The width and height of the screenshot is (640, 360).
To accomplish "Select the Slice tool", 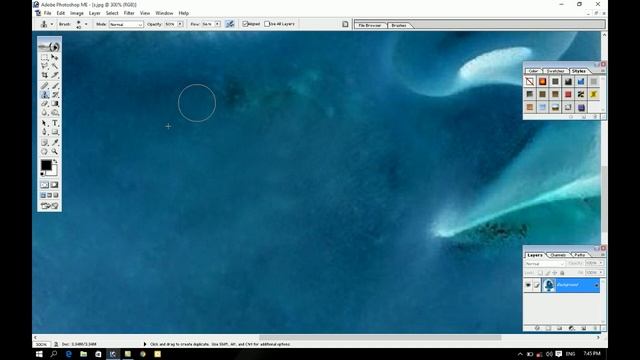I will (x=55, y=75).
